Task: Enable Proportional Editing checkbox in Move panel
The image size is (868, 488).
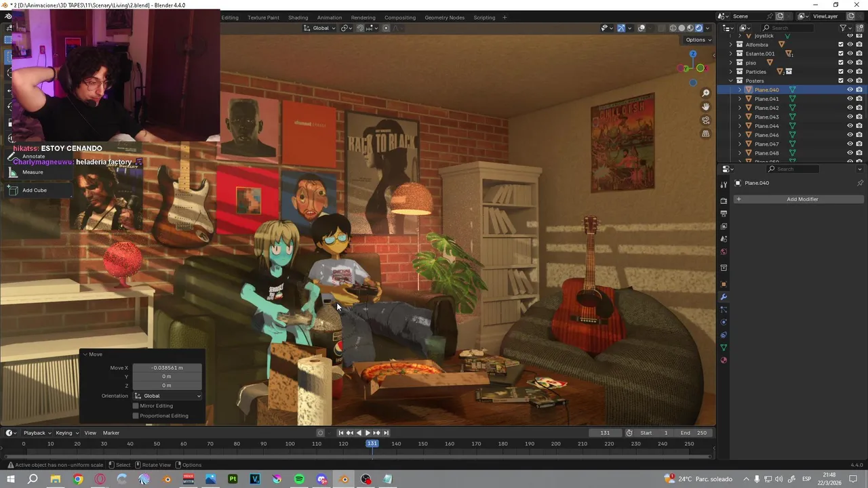Action: pyautogui.click(x=136, y=416)
